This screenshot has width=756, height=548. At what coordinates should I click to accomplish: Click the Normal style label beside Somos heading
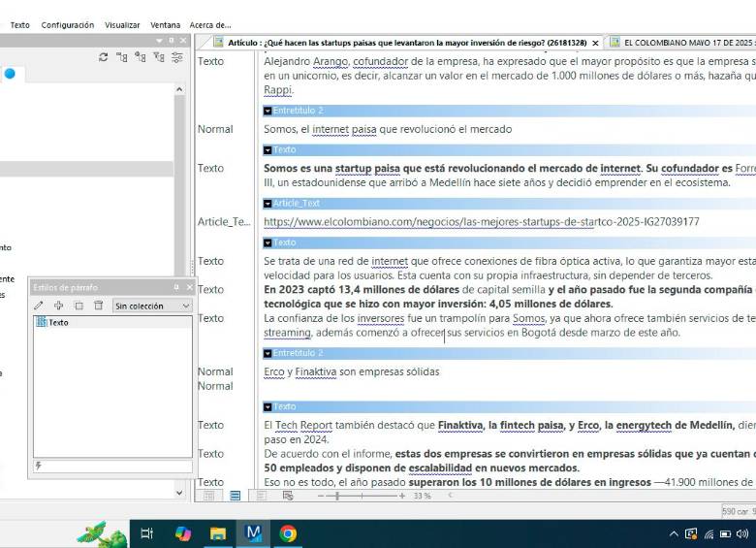215,129
